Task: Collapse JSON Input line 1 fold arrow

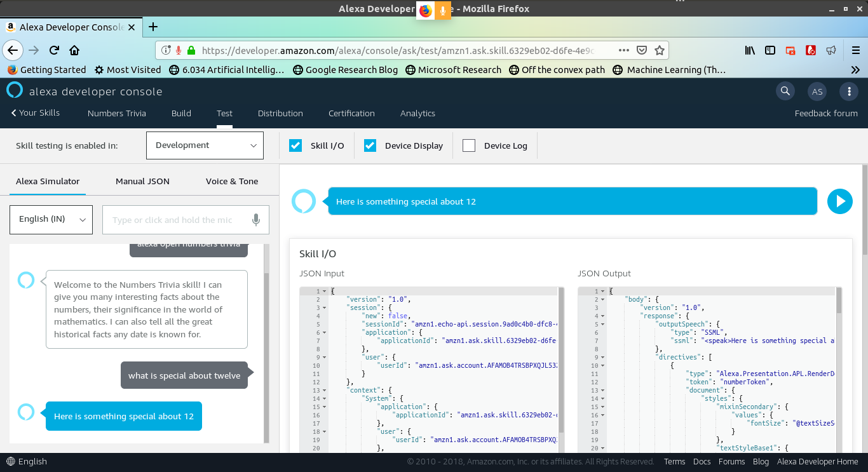Action: (325, 292)
